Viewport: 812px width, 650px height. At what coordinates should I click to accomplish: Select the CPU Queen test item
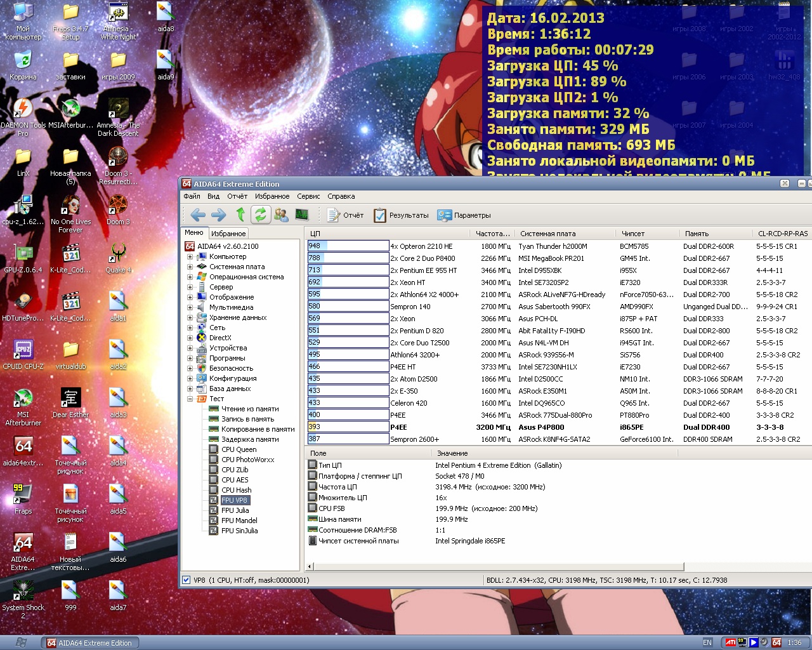click(x=233, y=449)
